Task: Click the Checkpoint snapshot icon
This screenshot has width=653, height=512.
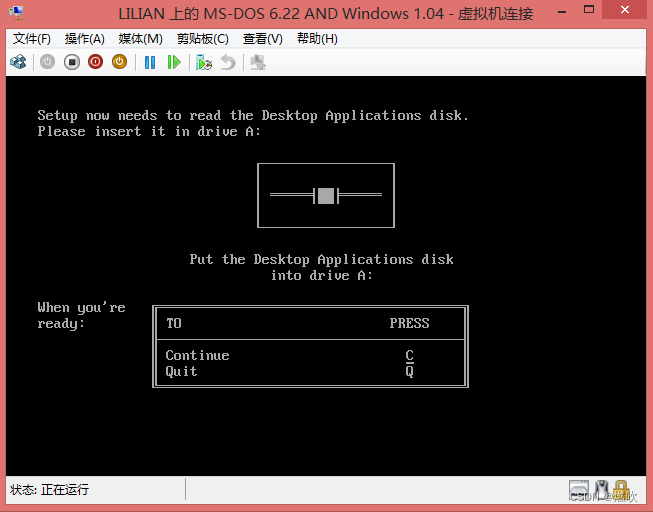Action: (x=204, y=62)
